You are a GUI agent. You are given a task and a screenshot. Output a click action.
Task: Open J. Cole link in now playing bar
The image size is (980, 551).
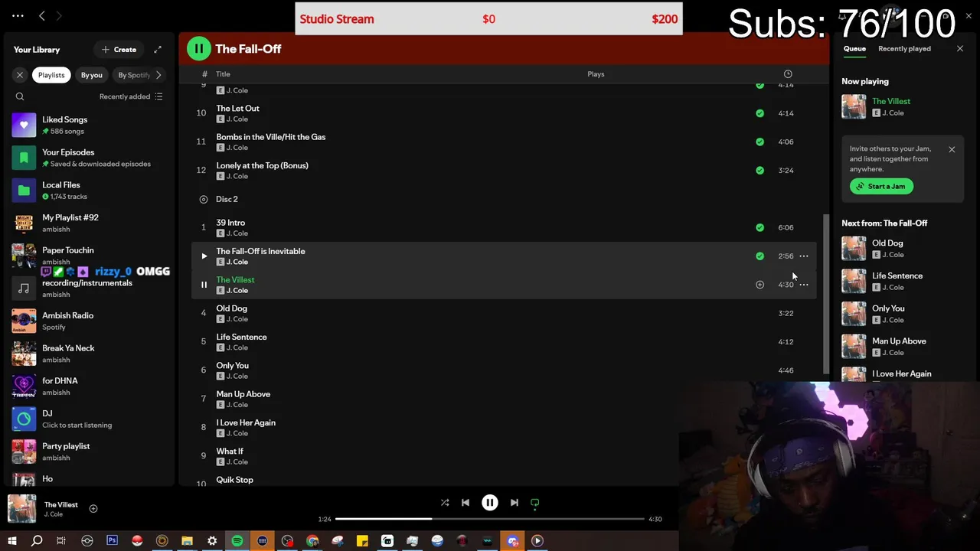coord(54,514)
